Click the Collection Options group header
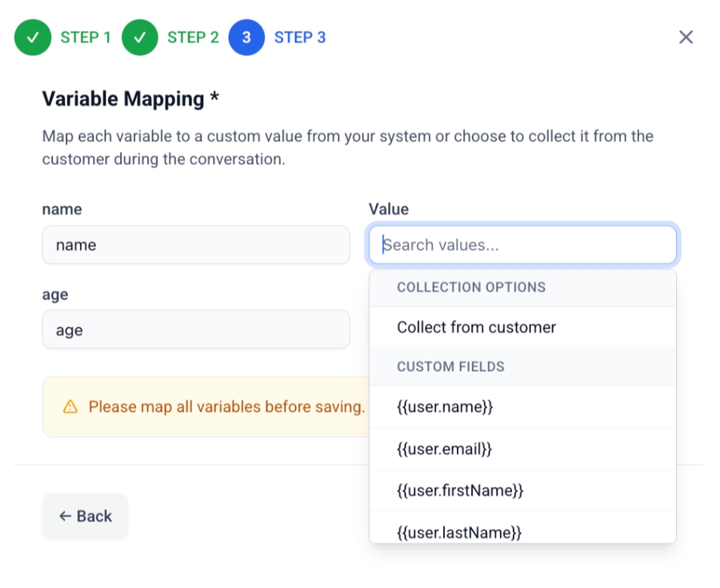This screenshot has width=720, height=588. [471, 287]
